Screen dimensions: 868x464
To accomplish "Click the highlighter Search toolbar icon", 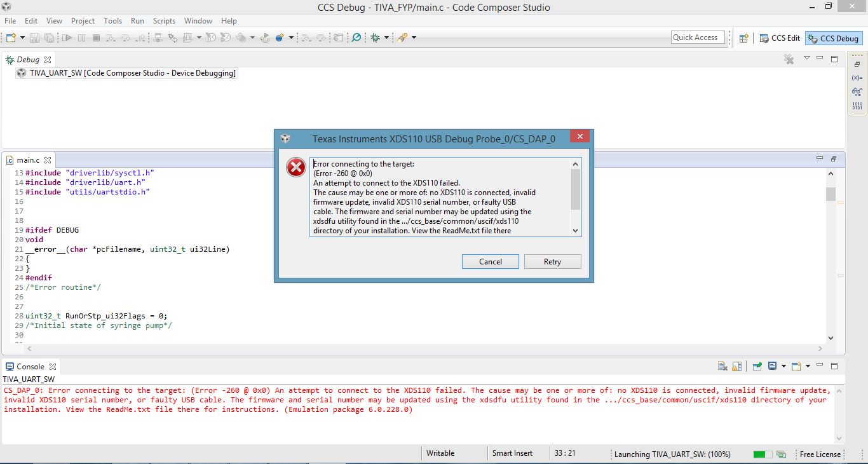I will pyautogui.click(x=402, y=38).
